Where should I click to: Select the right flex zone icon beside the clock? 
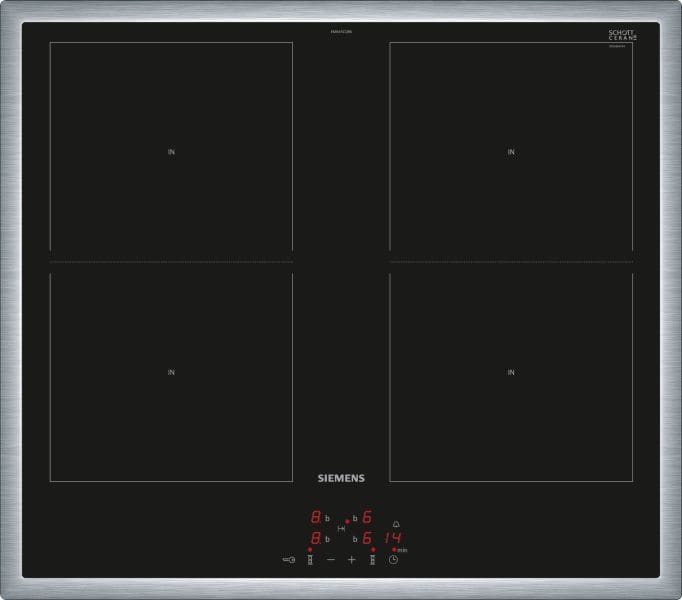point(372,560)
